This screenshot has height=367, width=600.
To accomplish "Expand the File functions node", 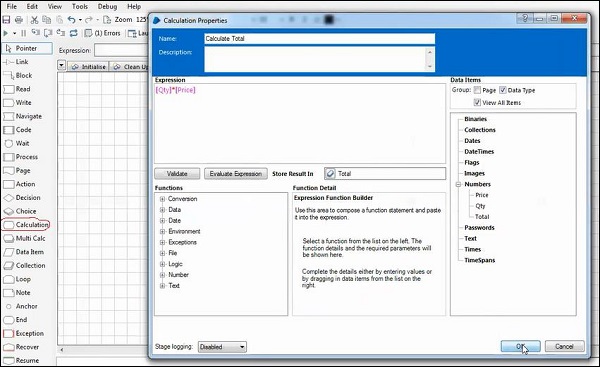I will [x=162, y=253].
